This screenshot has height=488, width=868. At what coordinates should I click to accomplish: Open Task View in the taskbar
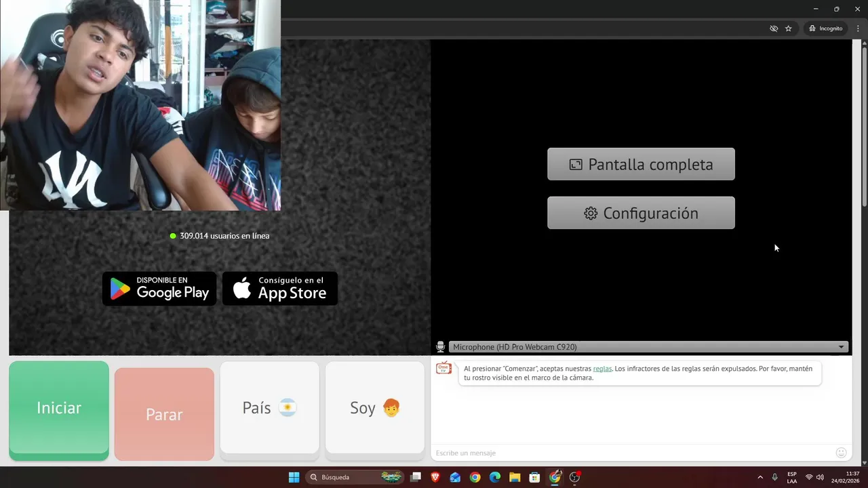coord(416,477)
